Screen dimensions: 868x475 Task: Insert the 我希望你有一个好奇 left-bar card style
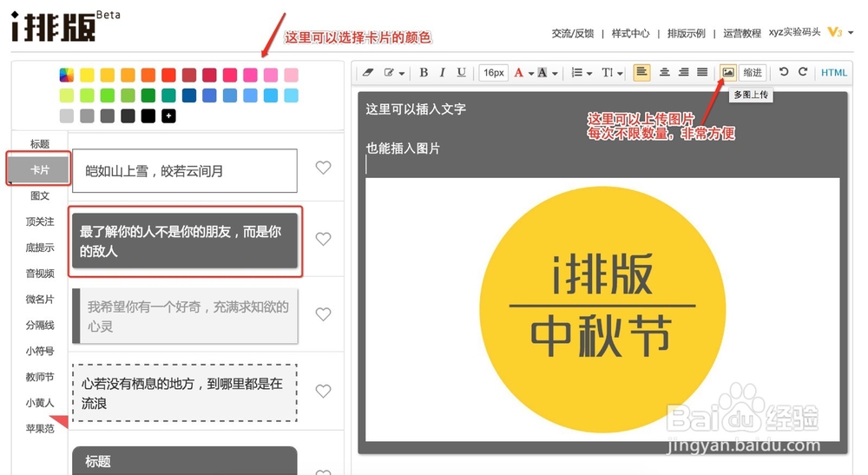tap(184, 315)
